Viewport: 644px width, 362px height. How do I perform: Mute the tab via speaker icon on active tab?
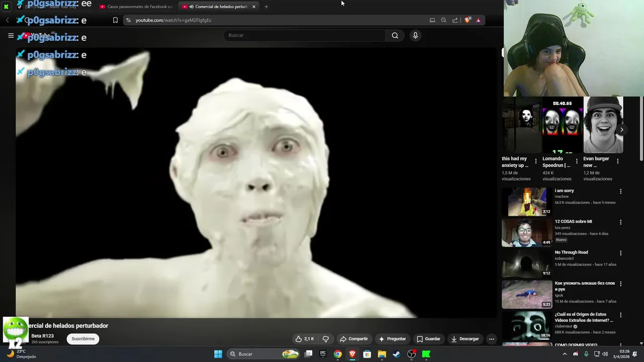point(191,7)
